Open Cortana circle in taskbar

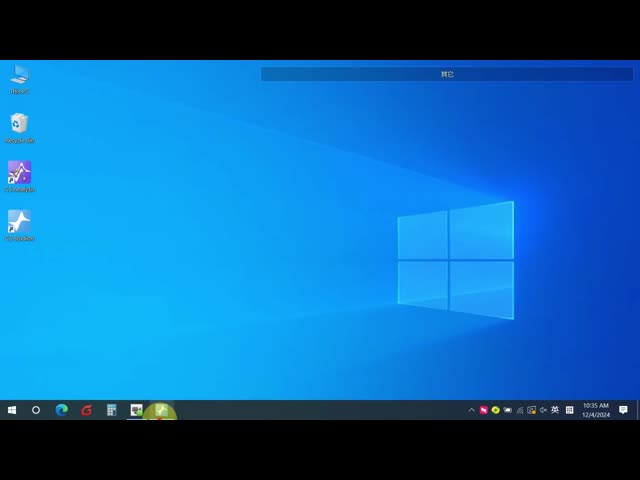coord(36,410)
